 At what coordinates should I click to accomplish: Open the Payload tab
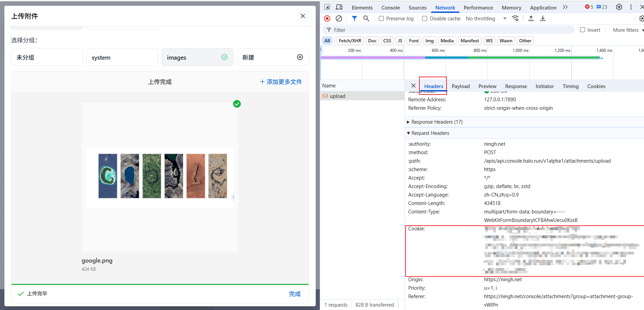[461, 86]
